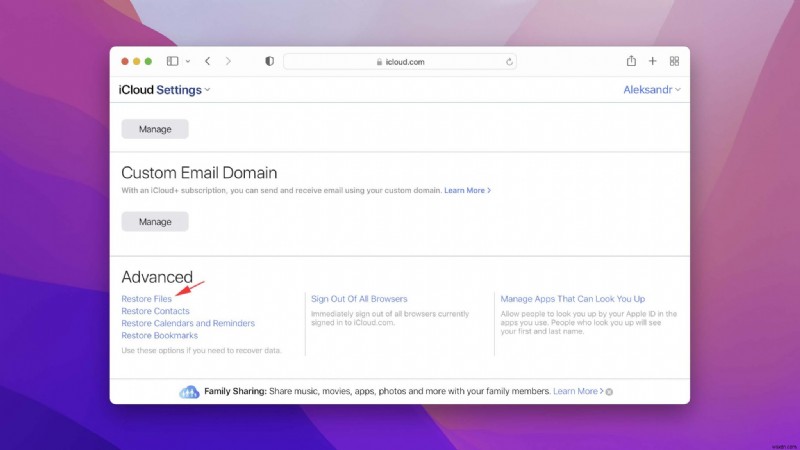This screenshot has height=450, width=800.
Task: Click the Advanced section heading
Action: pyautogui.click(x=157, y=277)
